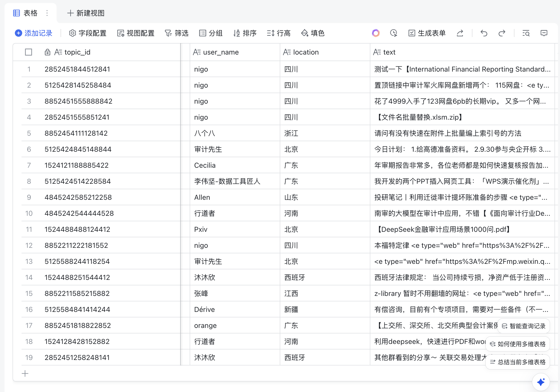Image resolution: width=560 pixels, height=392 pixels.
Task: Select cell 1524488488124412
Action: click(110, 229)
